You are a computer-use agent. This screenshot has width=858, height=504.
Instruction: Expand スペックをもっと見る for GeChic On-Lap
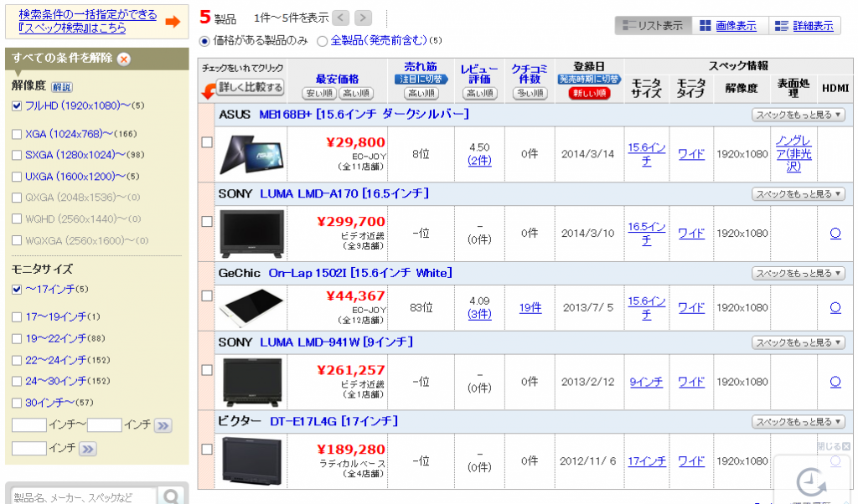(x=799, y=273)
